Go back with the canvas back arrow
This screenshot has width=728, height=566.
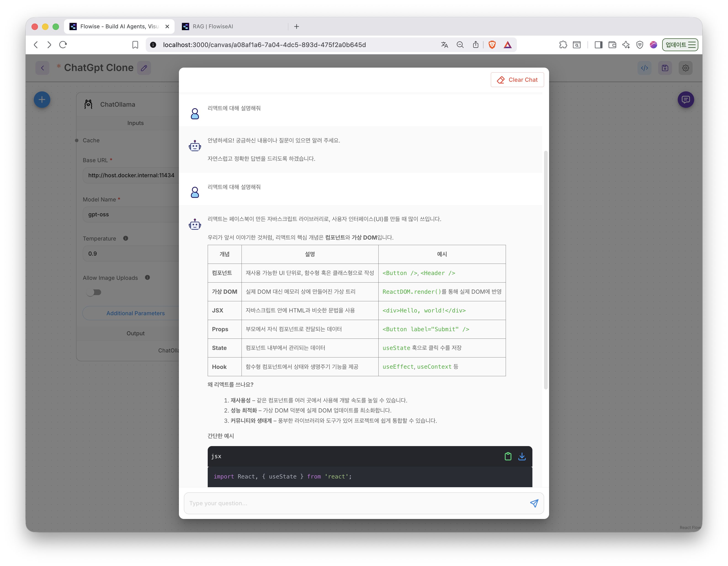click(x=42, y=68)
